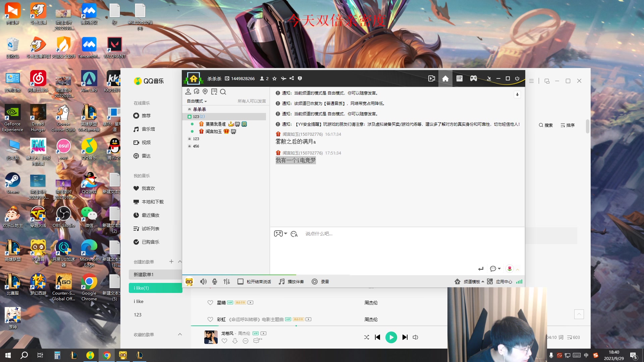Viewport: 644px width, 362px height.
Task: Open Google Chrome from taskbar
Action: 107,355
